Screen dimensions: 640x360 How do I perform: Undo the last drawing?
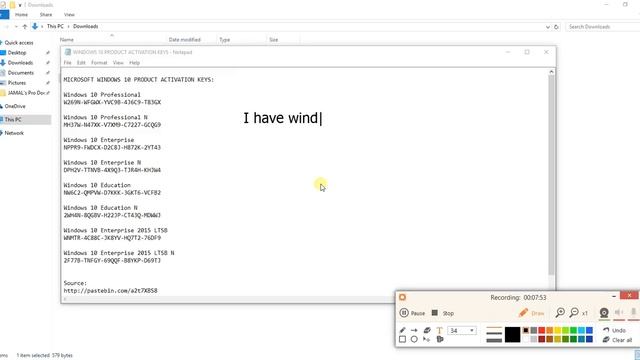614,330
